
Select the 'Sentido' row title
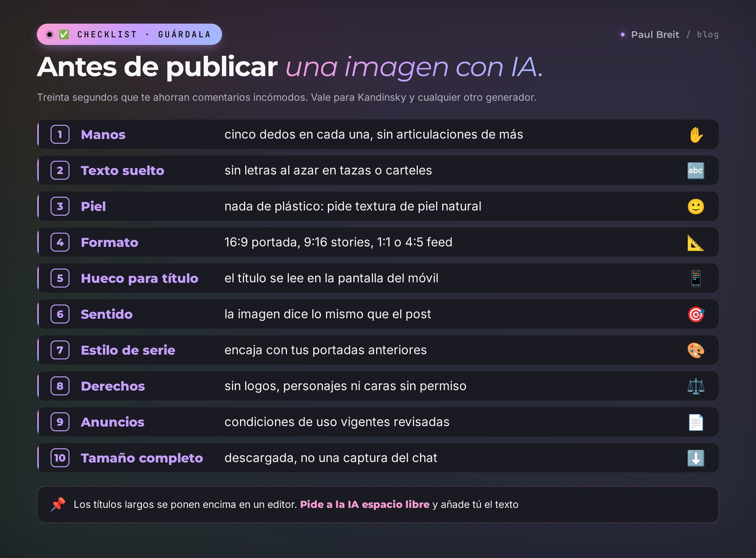(x=107, y=314)
